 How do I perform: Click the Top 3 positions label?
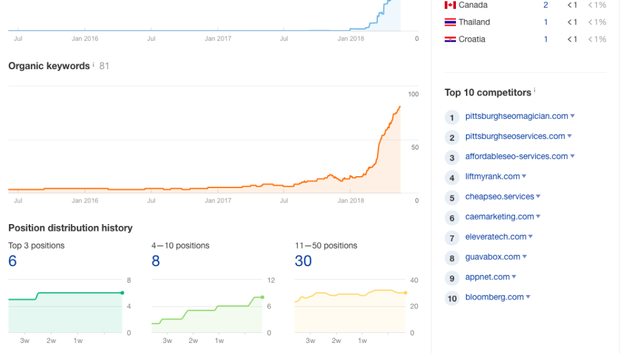[x=36, y=246]
